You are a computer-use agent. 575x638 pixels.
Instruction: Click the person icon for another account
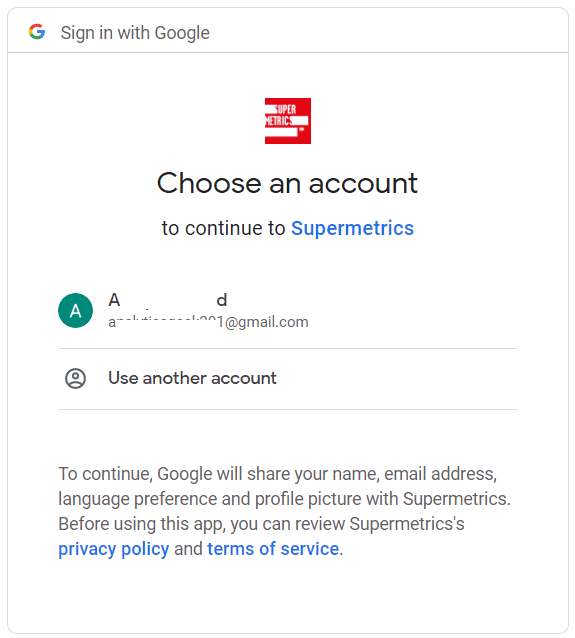pos(75,378)
